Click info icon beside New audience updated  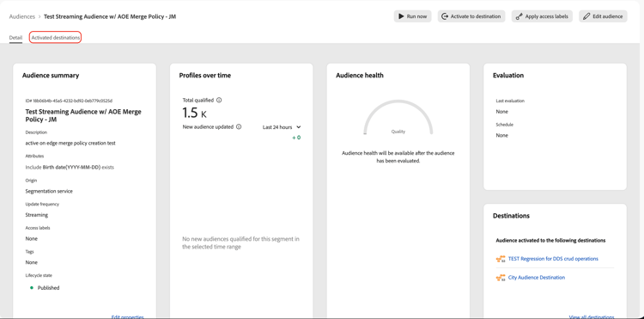click(239, 126)
